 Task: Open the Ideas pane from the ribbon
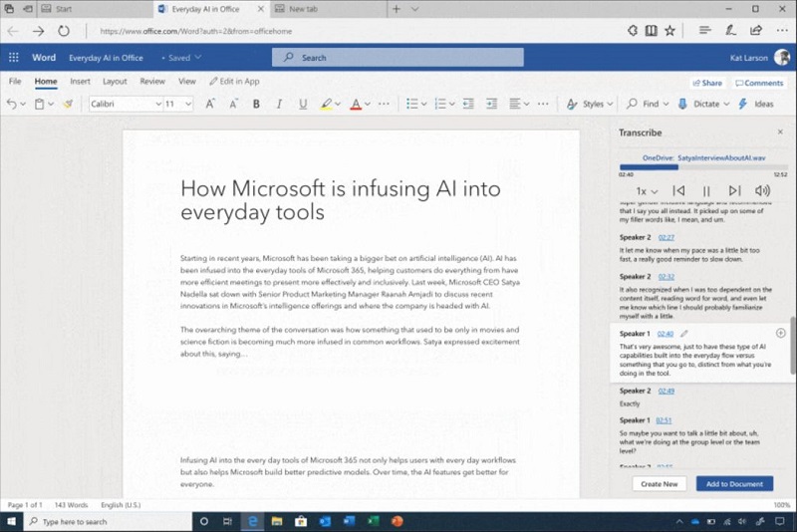point(757,104)
